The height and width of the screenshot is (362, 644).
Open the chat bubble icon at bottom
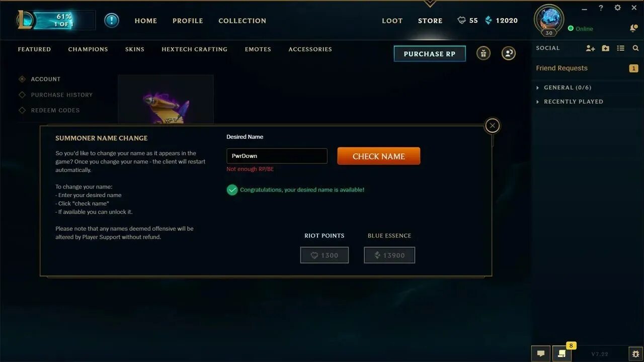[541, 353]
